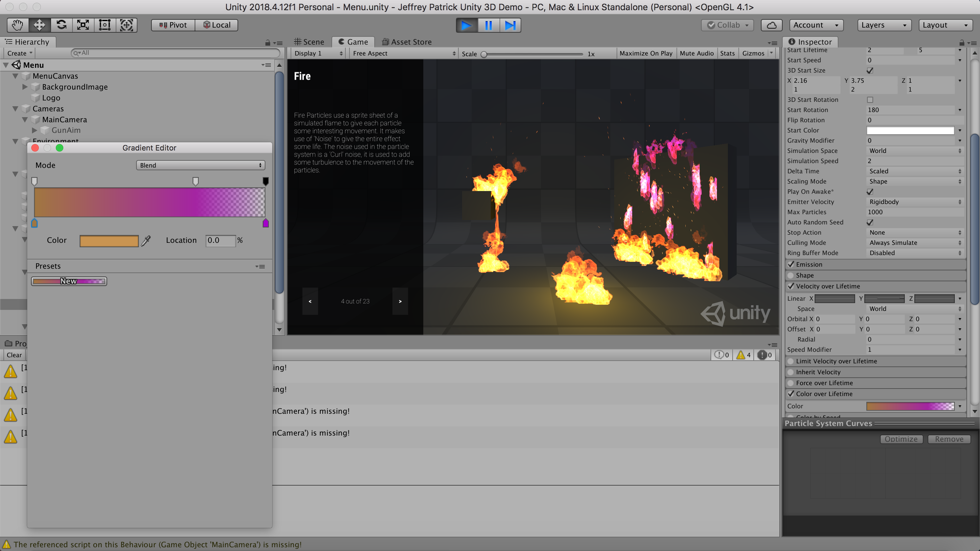Open Gradient Editor Mode dropdown
Screen dimensions: 980x551
coord(200,165)
